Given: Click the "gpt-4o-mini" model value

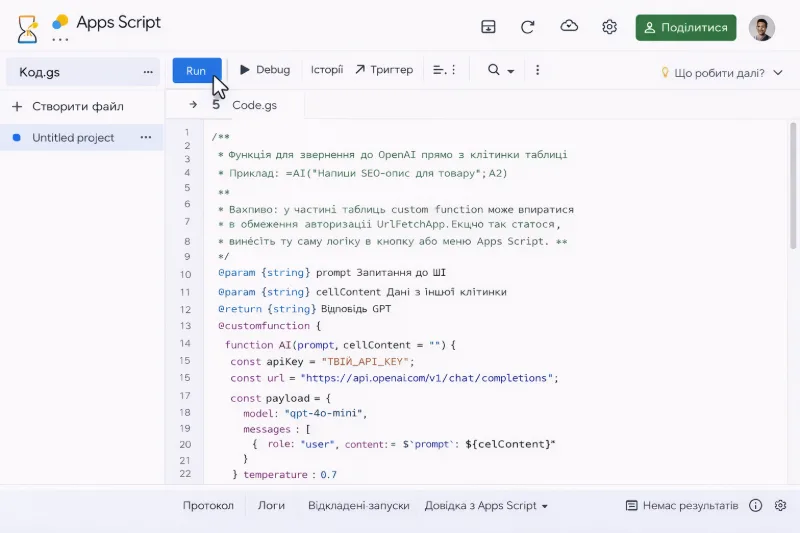Looking at the screenshot, I should [x=323, y=413].
